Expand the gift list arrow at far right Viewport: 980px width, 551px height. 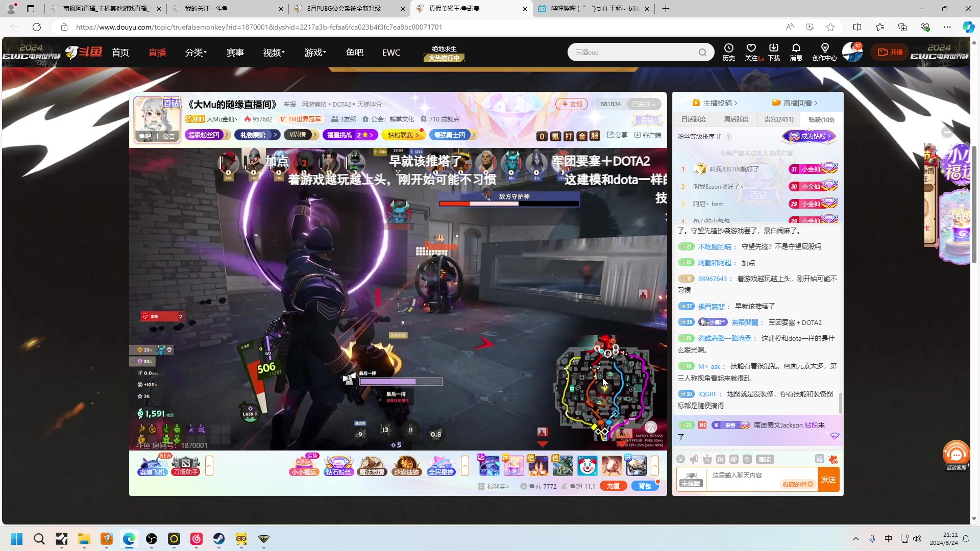[655, 466]
